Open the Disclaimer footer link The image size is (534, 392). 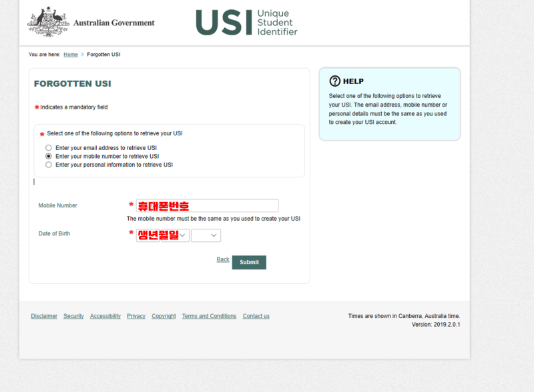click(x=44, y=316)
